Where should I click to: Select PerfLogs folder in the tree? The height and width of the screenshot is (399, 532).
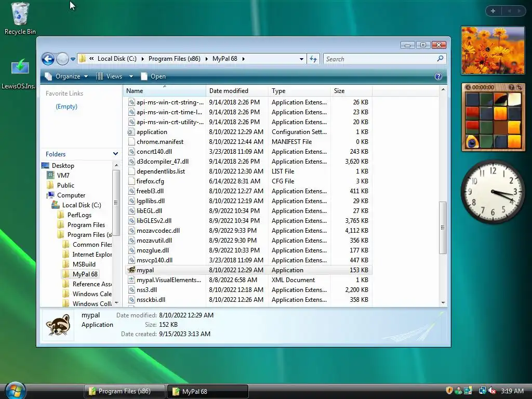[79, 215]
